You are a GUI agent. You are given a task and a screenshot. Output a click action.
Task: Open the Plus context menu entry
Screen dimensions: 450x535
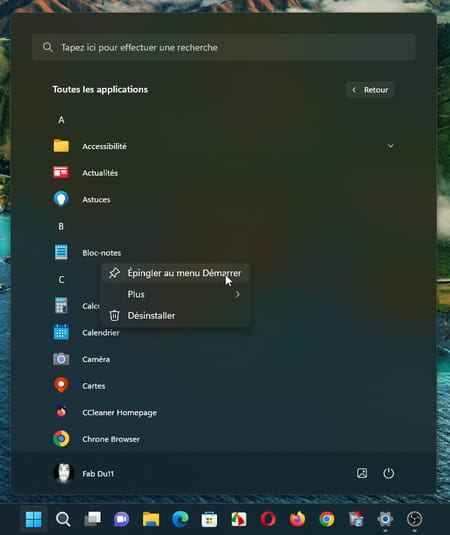[x=175, y=294]
